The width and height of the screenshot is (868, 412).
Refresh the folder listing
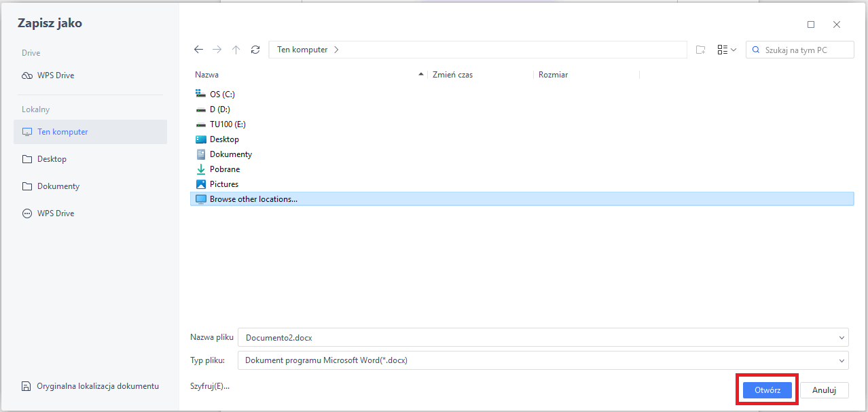click(x=255, y=50)
